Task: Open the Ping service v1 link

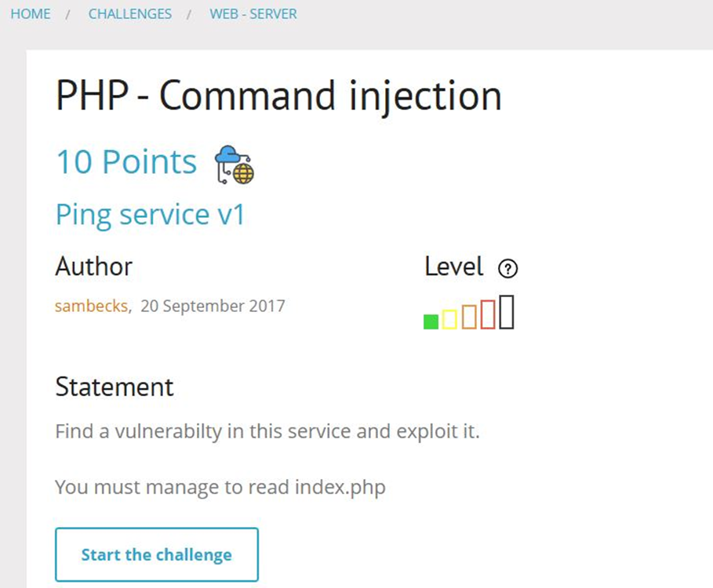Action: click(x=150, y=214)
